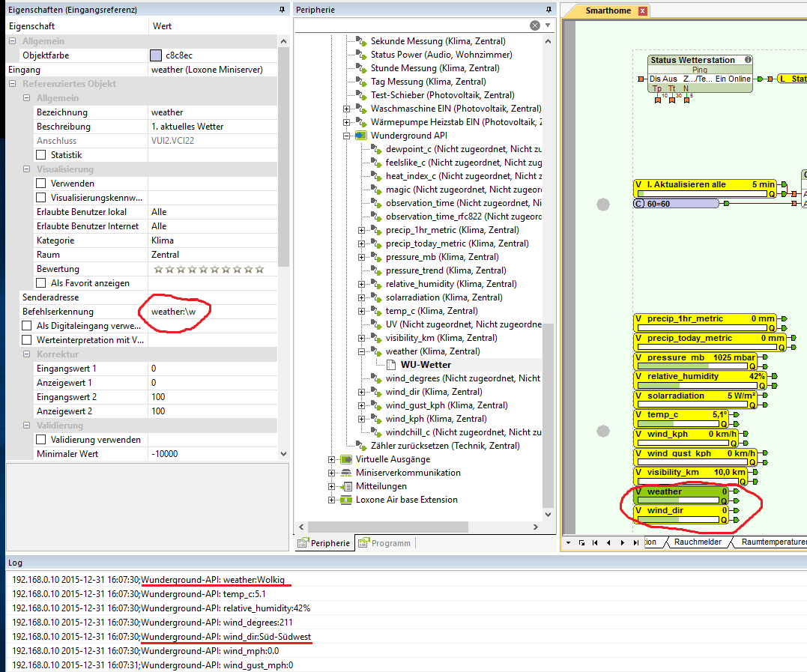Clear the Peripherie search field
Image resolution: width=807 pixels, height=672 pixels.
535,25
